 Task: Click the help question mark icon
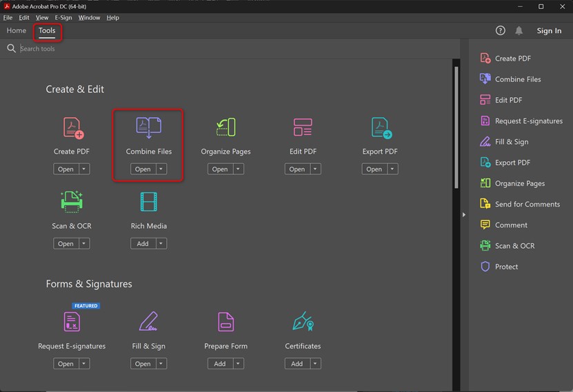501,31
